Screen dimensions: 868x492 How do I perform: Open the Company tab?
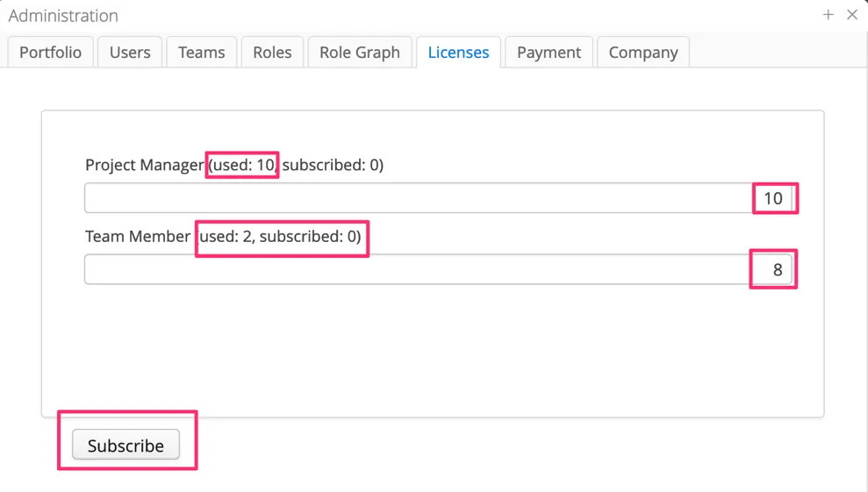click(x=643, y=52)
